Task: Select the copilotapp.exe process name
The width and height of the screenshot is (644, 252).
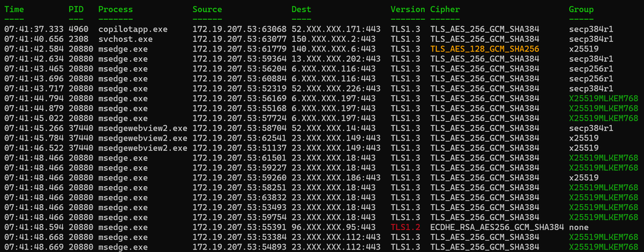Action: point(133,29)
